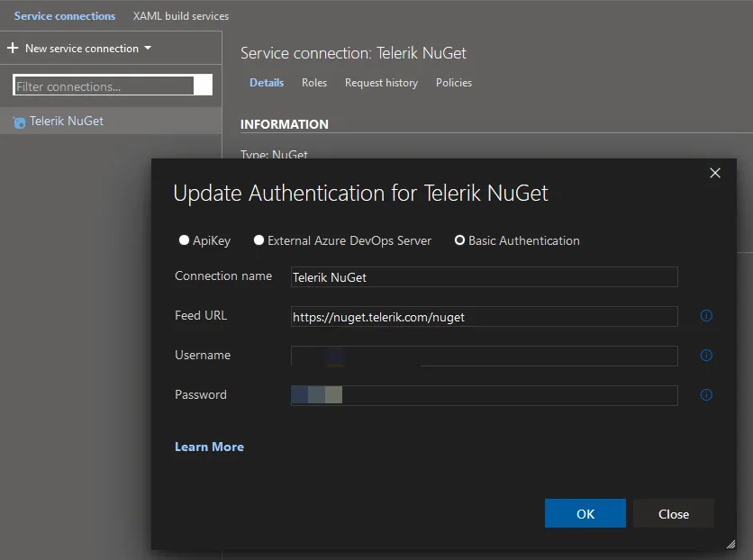Go to the Policies tab
Image resolution: width=753 pixels, height=560 pixels.
click(x=454, y=83)
